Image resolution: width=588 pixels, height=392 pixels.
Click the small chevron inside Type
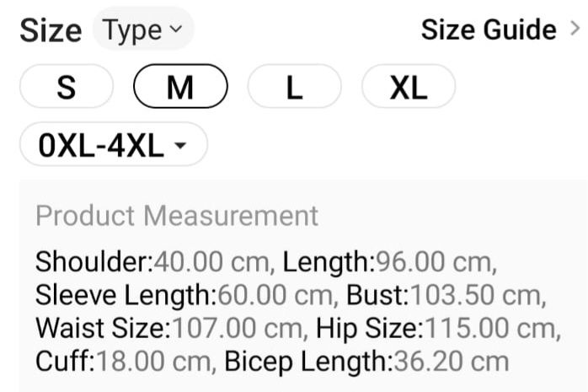pos(175,30)
